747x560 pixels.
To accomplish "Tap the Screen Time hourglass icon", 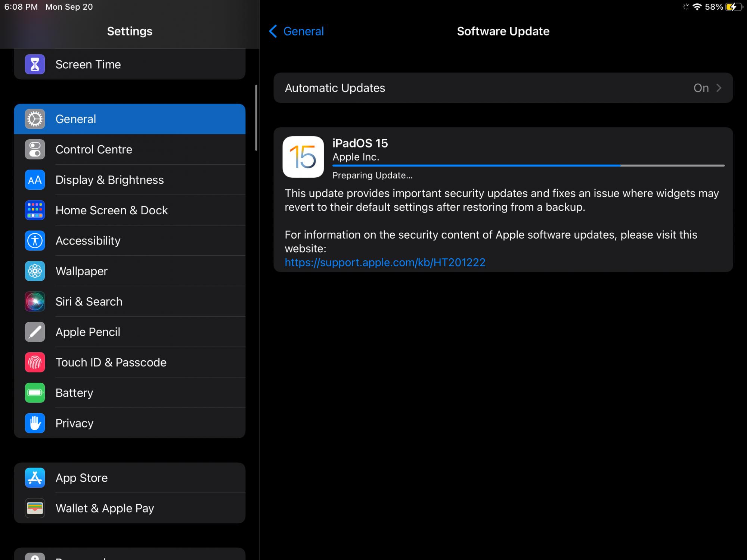I will click(x=35, y=64).
